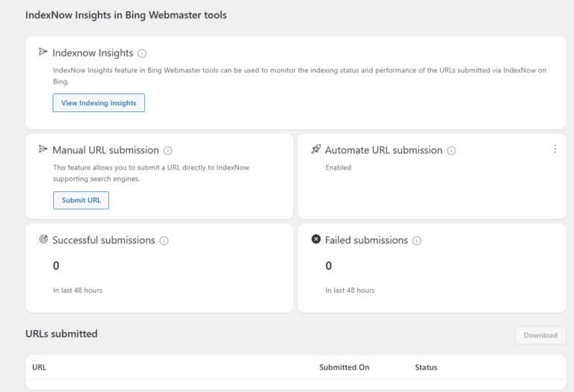Select the URL column header
The width and height of the screenshot is (574, 392).
click(39, 367)
